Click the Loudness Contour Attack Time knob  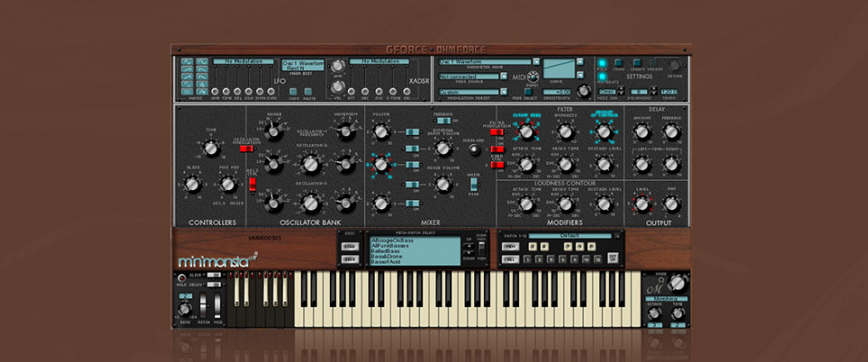pos(526,205)
